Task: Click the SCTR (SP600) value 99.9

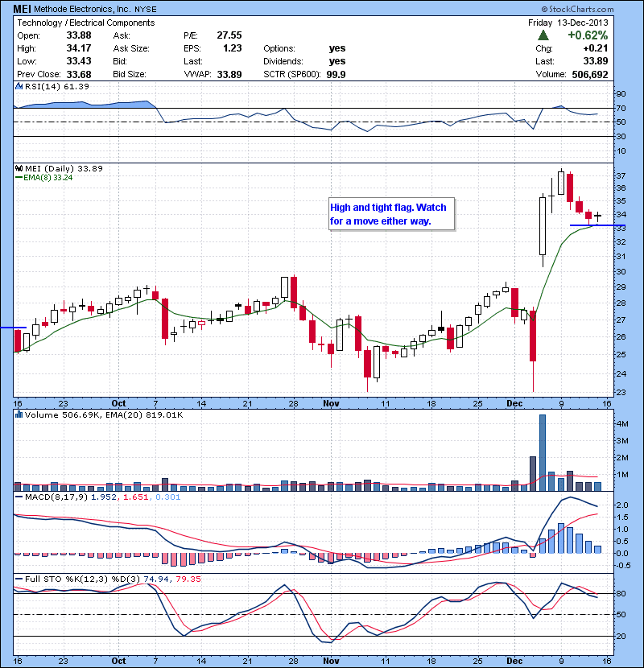Action: 336,74
